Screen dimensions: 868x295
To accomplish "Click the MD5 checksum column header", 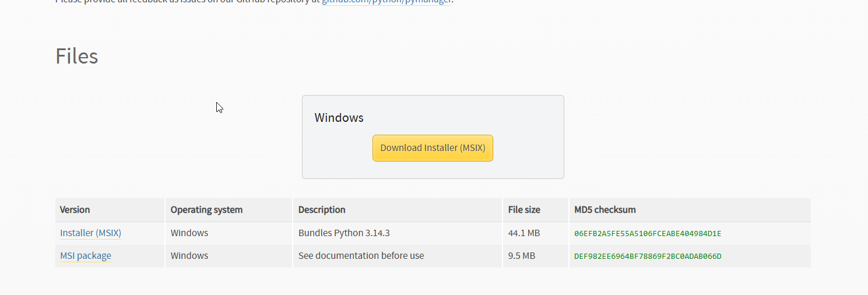I will 605,210.
